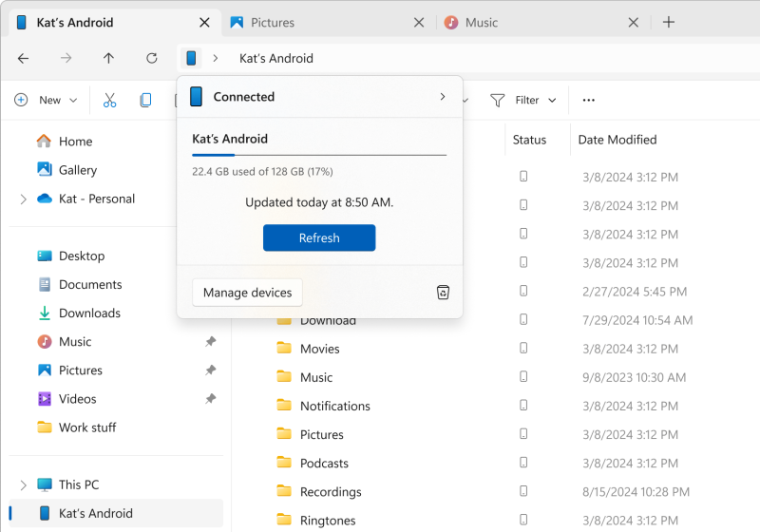Open Videos in the sidebar

(66, 398)
